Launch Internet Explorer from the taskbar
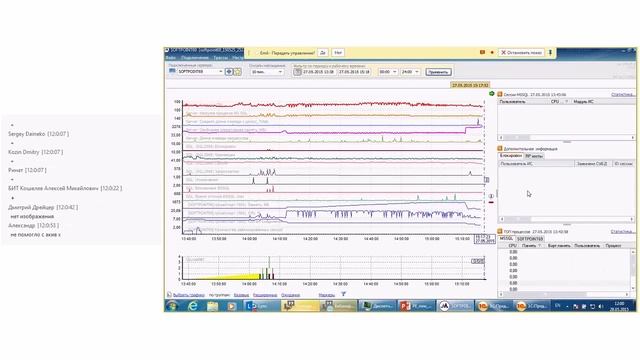Viewport: 640px width, 360px height. (193, 306)
